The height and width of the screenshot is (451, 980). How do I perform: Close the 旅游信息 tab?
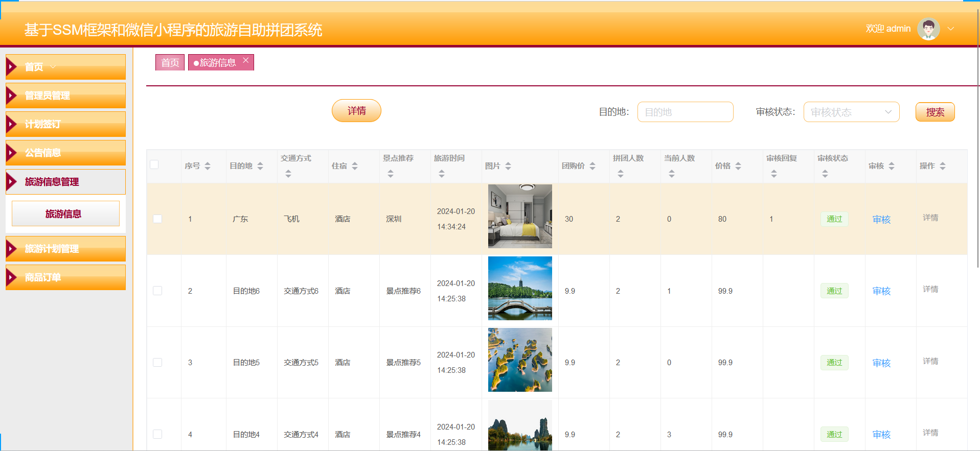pos(246,60)
